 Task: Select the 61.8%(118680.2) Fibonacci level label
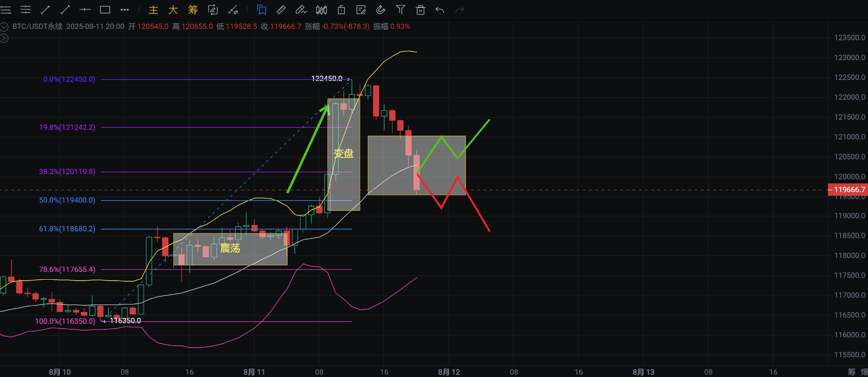click(x=67, y=228)
